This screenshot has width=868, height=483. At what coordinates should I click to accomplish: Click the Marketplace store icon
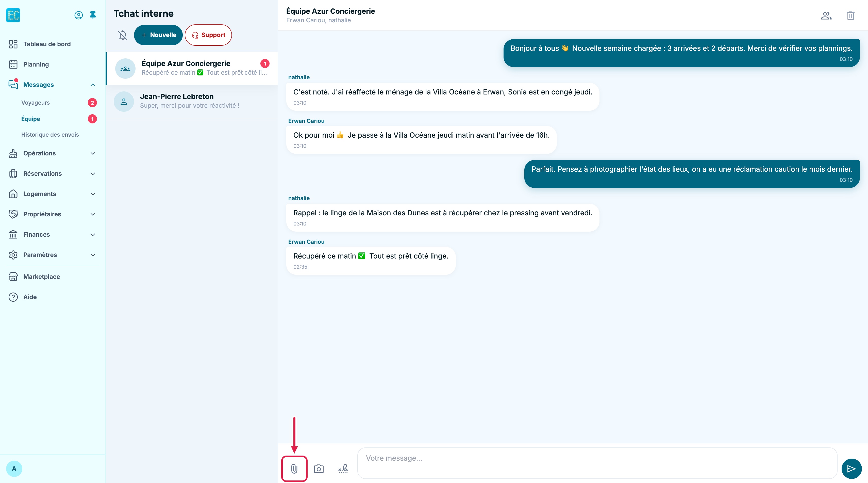pyautogui.click(x=13, y=277)
